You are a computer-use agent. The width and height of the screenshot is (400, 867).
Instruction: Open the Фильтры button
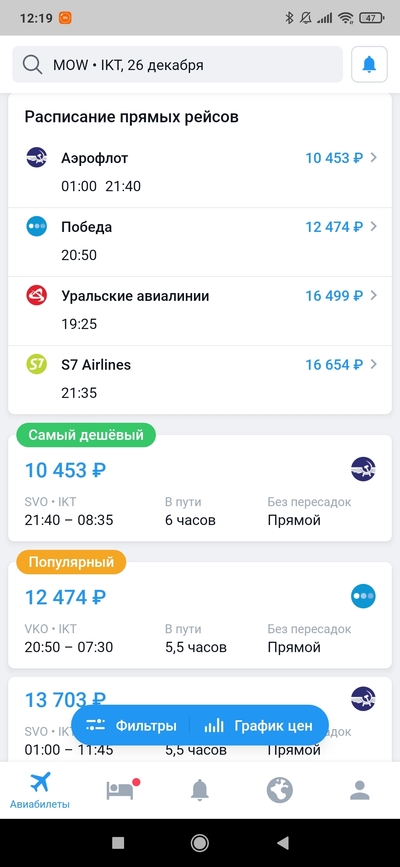pos(132,725)
